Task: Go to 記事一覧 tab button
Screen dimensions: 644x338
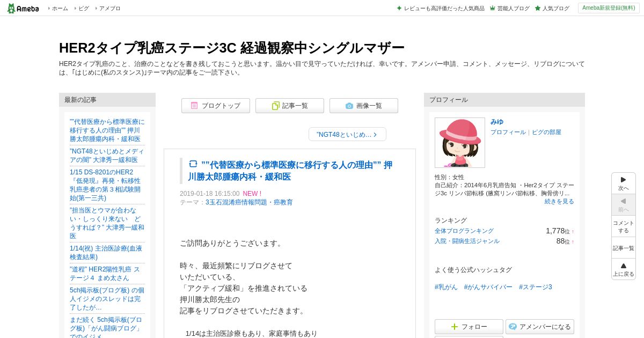Action: click(x=290, y=106)
